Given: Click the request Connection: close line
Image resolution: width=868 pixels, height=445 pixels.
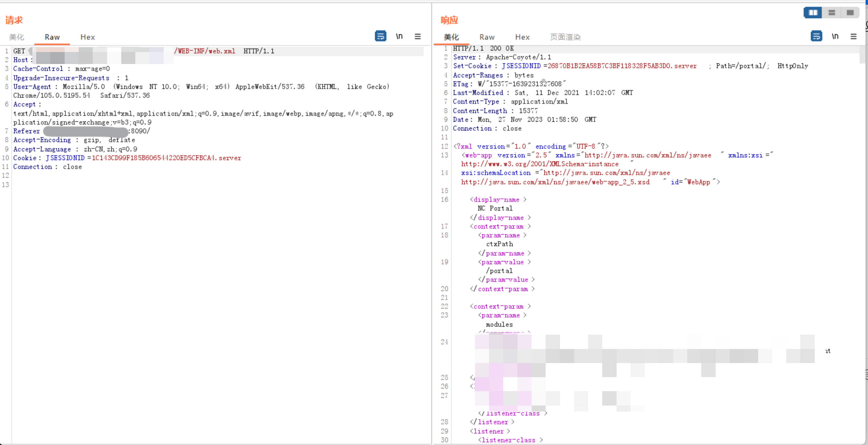Looking at the screenshot, I should pyautogui.click(x=47, y=167).
